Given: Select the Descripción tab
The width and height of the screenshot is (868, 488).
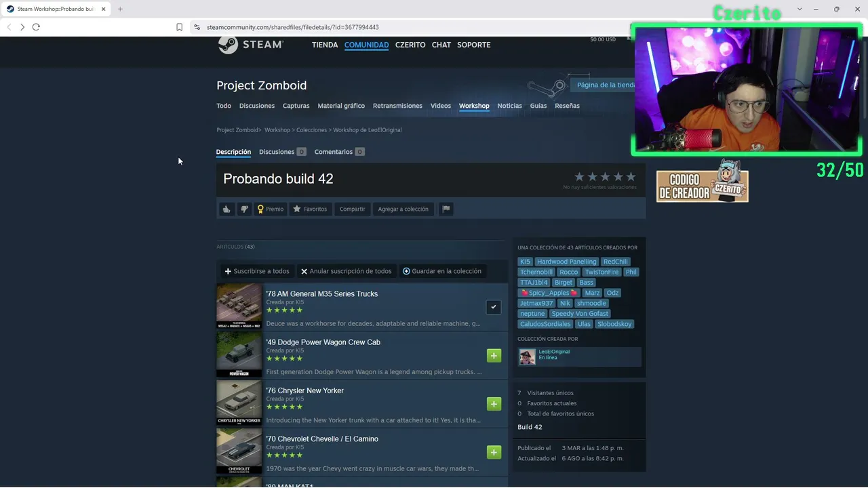Looking at the screenshot, I should coord(233,152).
